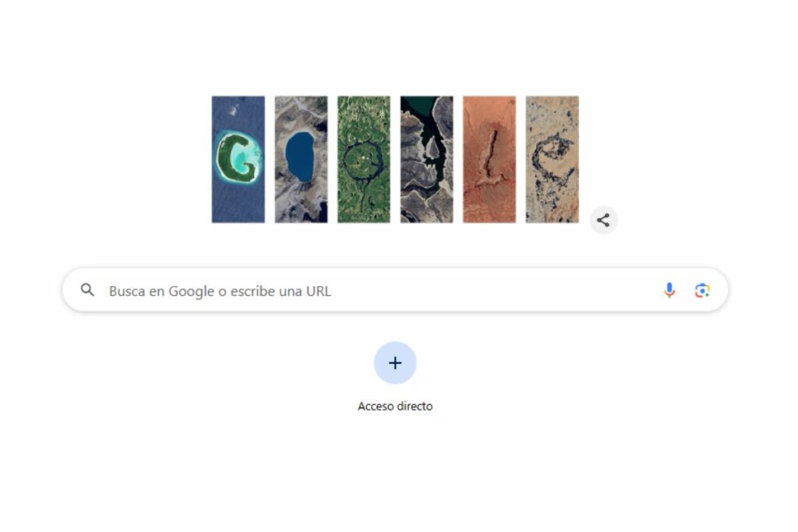Open Google Lens image search icon

(x=702, y=291)
